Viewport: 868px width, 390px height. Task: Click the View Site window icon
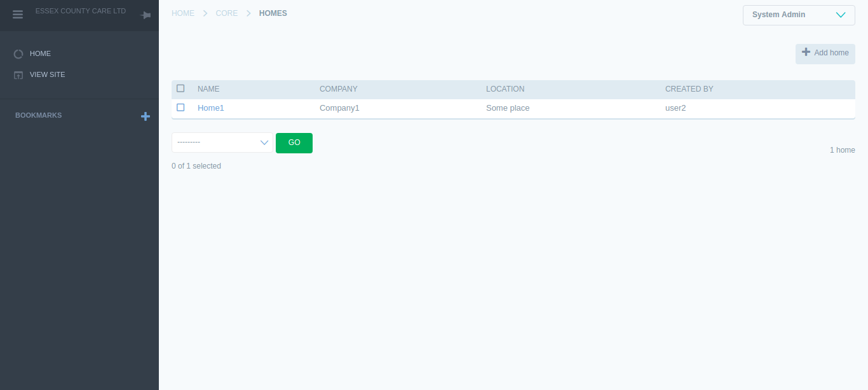[18, 75]
